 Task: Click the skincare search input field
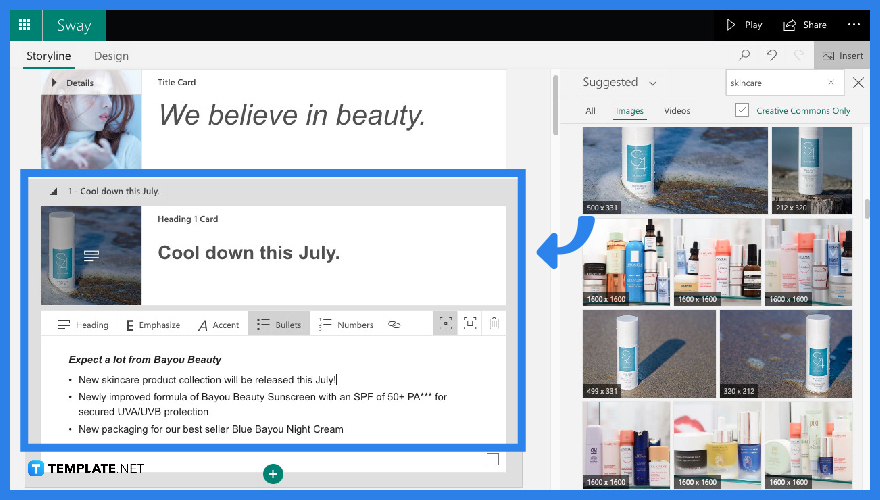pyautogui.click(x=774, y=83)
